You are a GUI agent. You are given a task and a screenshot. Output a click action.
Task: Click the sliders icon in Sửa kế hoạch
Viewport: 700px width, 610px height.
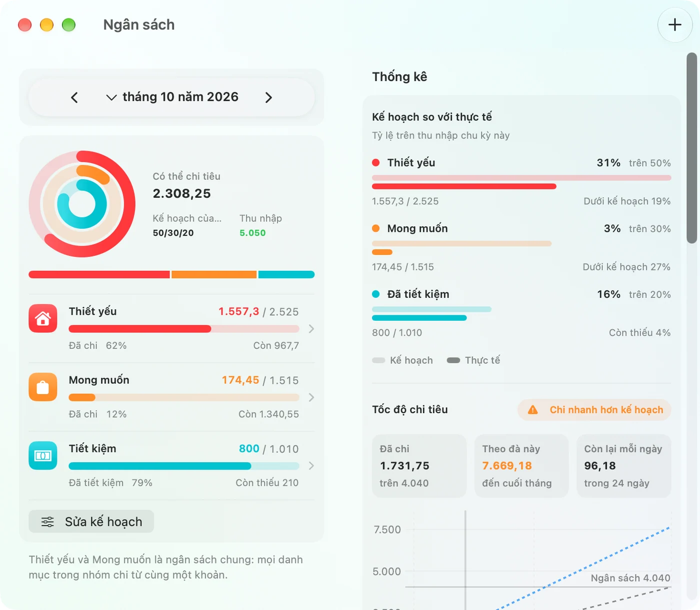pos(47,522)
